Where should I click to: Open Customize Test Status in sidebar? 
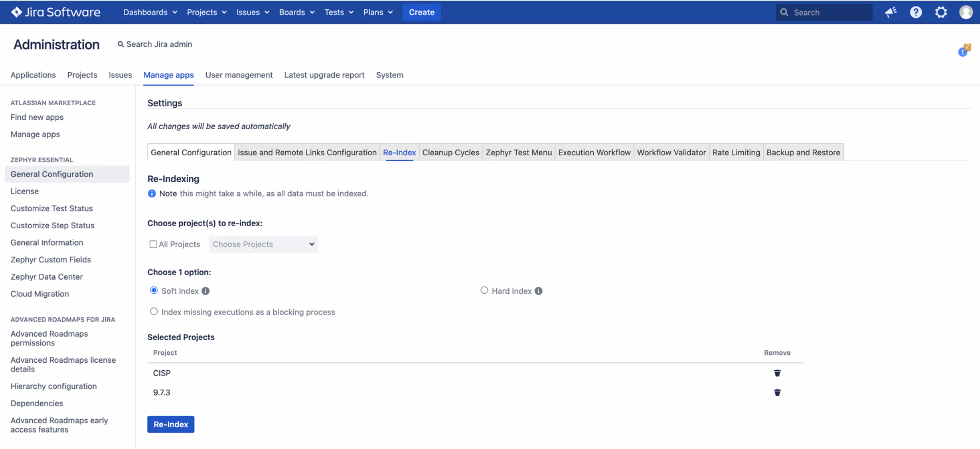pos(52,208)
